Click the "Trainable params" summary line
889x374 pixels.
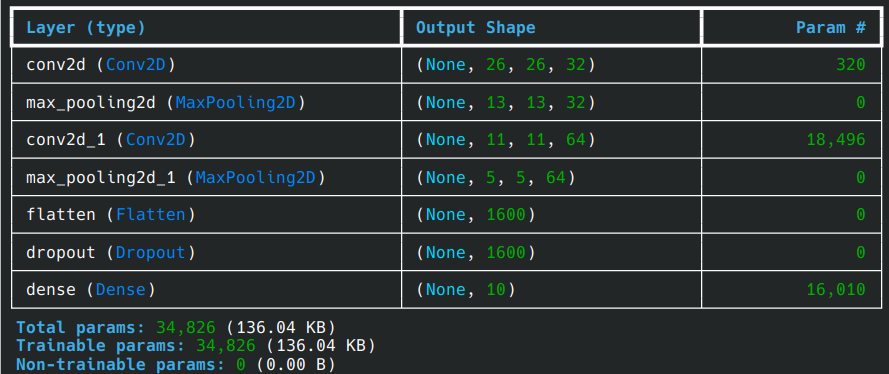196,346
